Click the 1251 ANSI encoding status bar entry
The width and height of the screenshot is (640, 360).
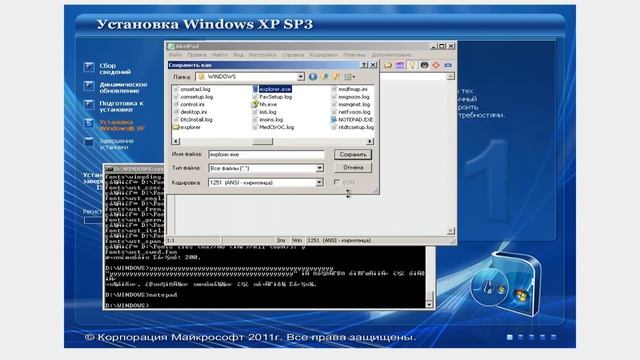click(x=339, y=240)
